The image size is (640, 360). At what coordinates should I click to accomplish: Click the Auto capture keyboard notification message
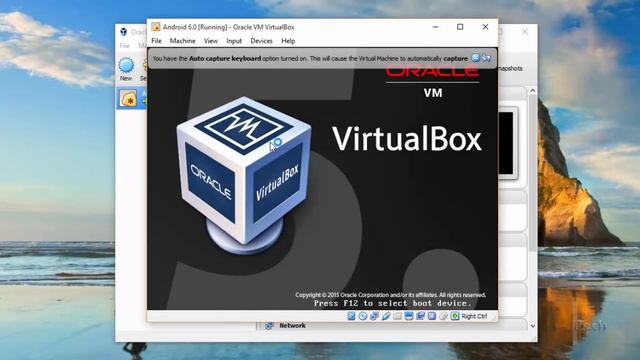click(310, 58)
